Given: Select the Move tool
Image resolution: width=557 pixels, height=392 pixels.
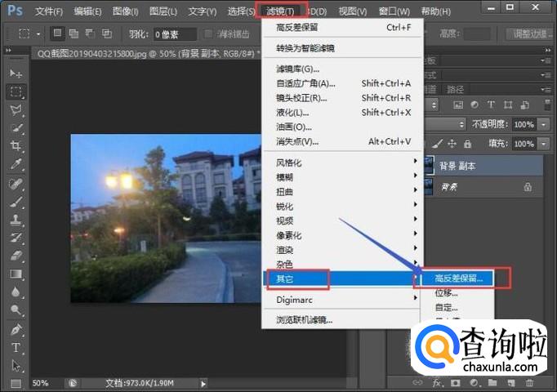Looking at the screenshot, I should [x=16, y=73].
